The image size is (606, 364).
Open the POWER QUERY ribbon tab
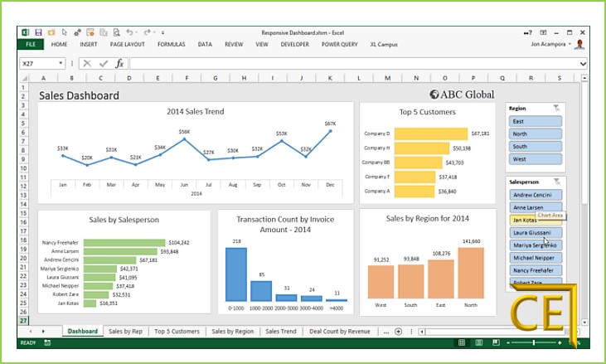[x=340, y=44]
